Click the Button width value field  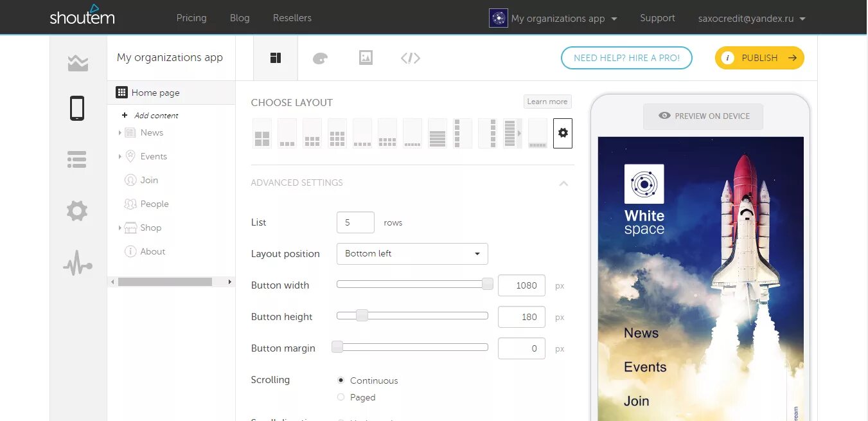522,285
